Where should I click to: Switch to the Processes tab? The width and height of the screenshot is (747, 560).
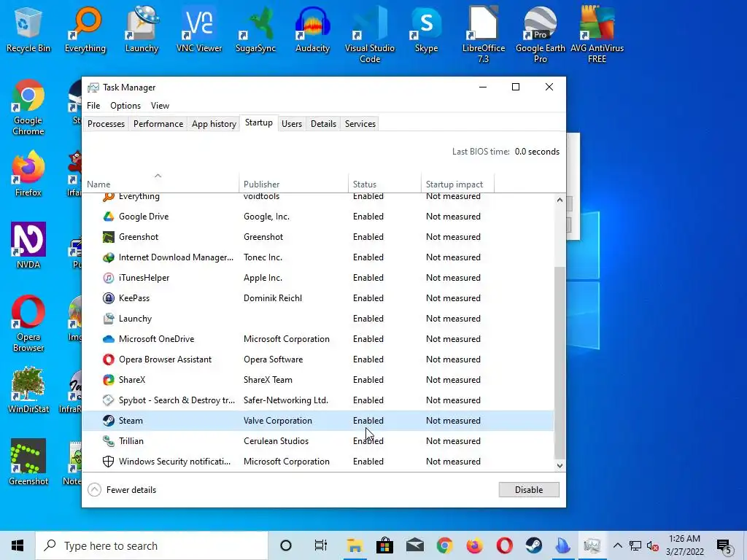click(x=107, y=124)
